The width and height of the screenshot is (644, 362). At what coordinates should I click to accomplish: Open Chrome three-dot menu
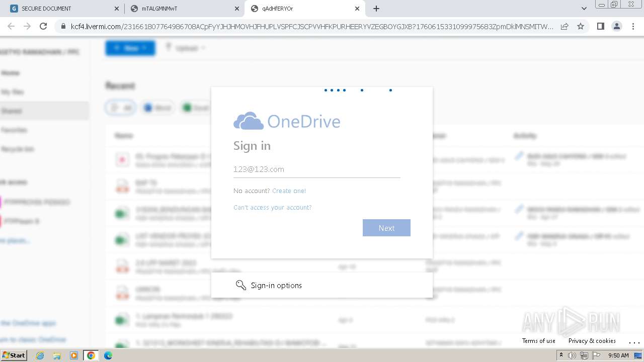pyautogui.click(x=633, y=26)
